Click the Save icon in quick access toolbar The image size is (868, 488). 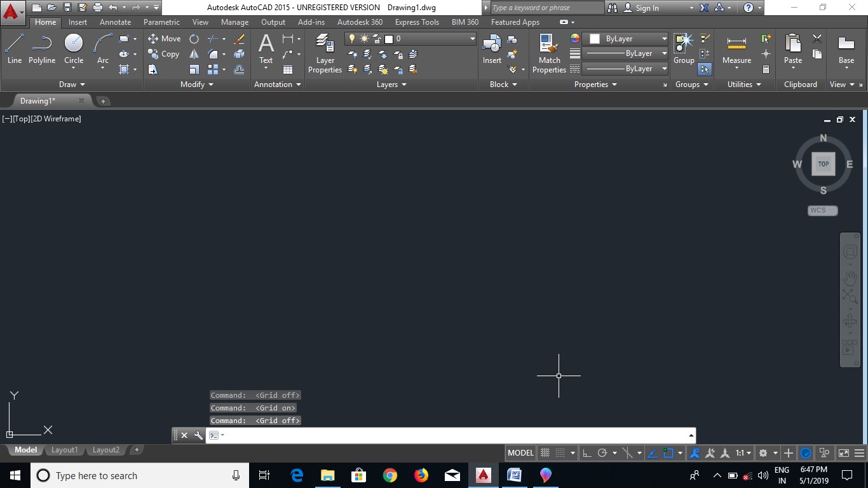click(x=67, y=8)
